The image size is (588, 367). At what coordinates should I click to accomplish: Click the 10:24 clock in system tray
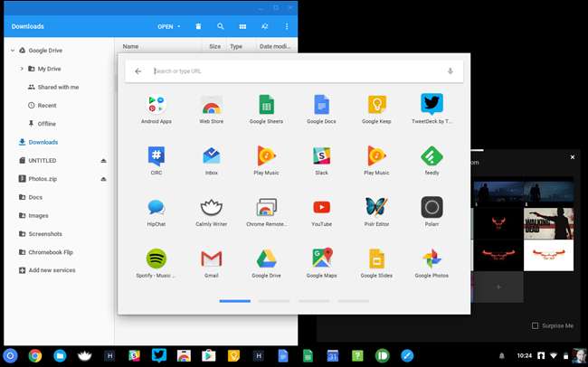pyautogui.click(x=525, y=355)
